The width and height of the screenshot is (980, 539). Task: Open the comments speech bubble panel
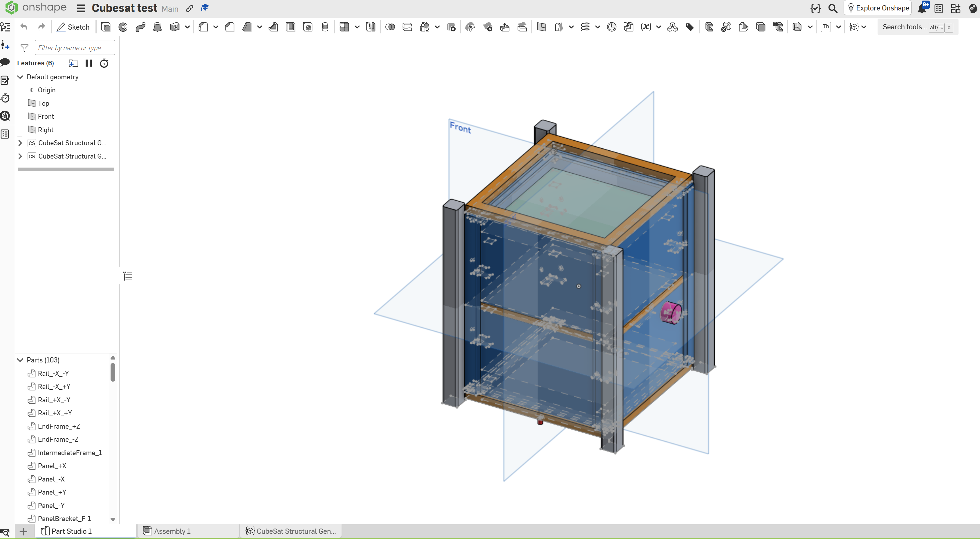coord(5,62)
